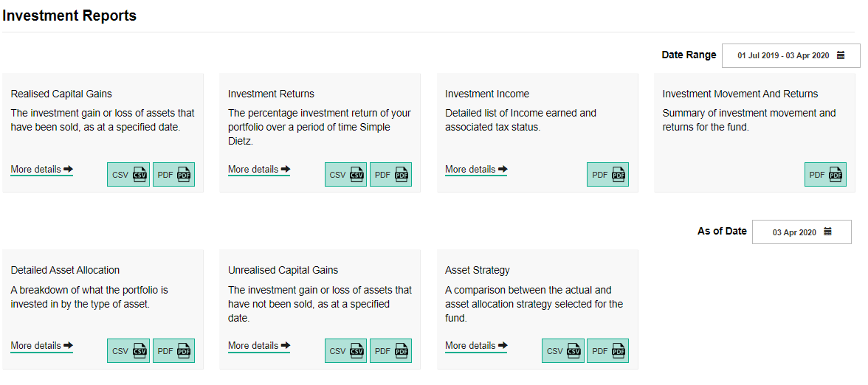Show More details for Unrealised Capital Gains
Image resolution: width=868 pixels, height=385 pixels.
point(259,346)
